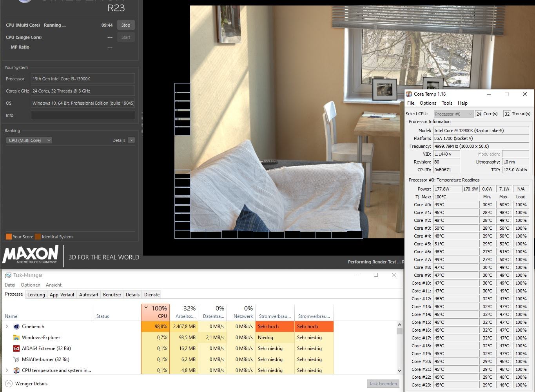This screenshot has height=392, width=535.
Task: Open the CPU (Multi Core) ranking dropdown
Action: coord(29,140)
